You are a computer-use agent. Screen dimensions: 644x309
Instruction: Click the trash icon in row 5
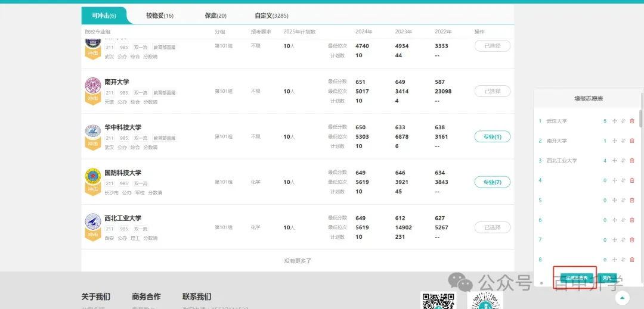point(631,200)
